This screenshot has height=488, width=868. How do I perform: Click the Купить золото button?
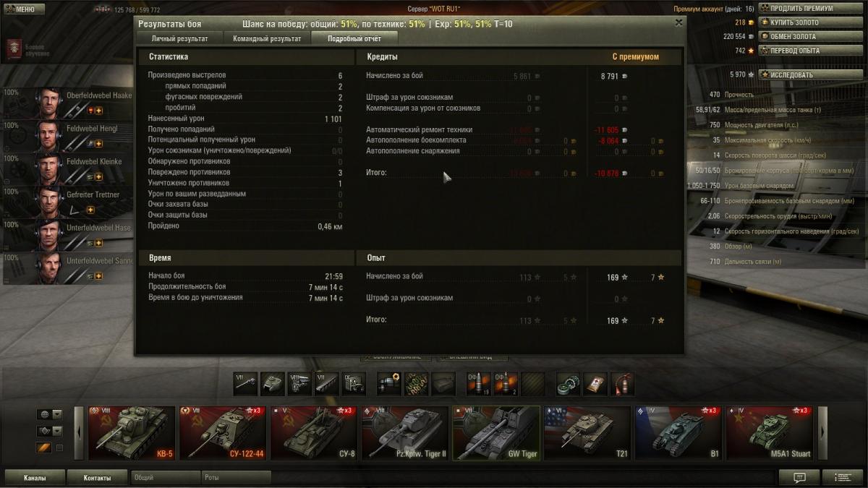coord(810,22)
